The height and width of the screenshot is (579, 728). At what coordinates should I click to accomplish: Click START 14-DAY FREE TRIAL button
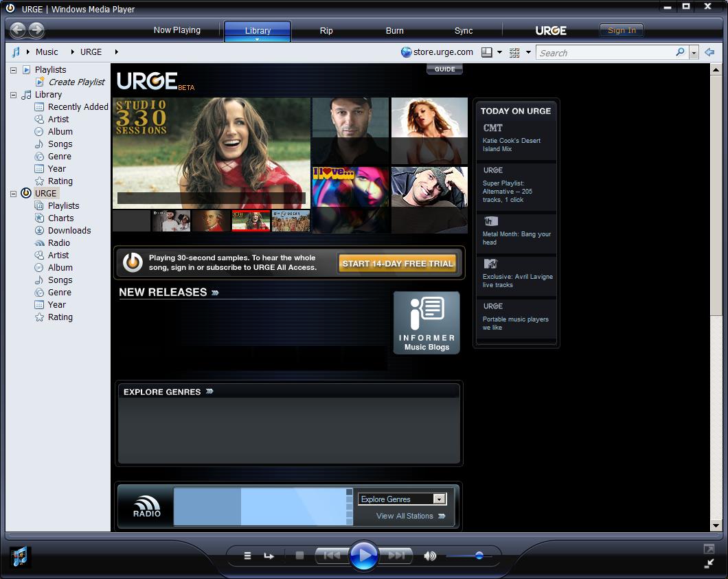point(398,263)
